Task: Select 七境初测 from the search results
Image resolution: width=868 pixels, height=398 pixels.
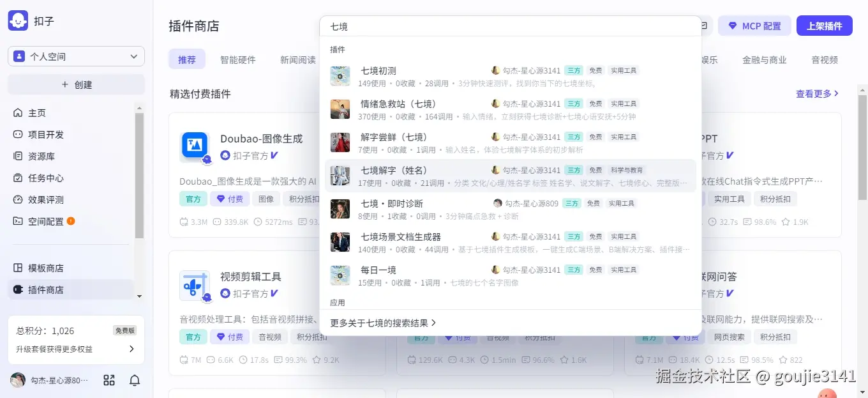Action: coord(378,70)
